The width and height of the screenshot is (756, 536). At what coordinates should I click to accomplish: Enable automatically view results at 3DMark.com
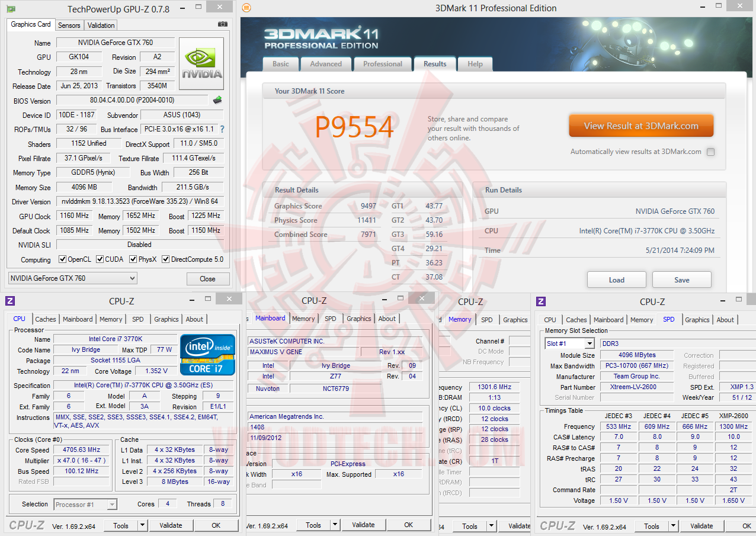click(710, 152)
